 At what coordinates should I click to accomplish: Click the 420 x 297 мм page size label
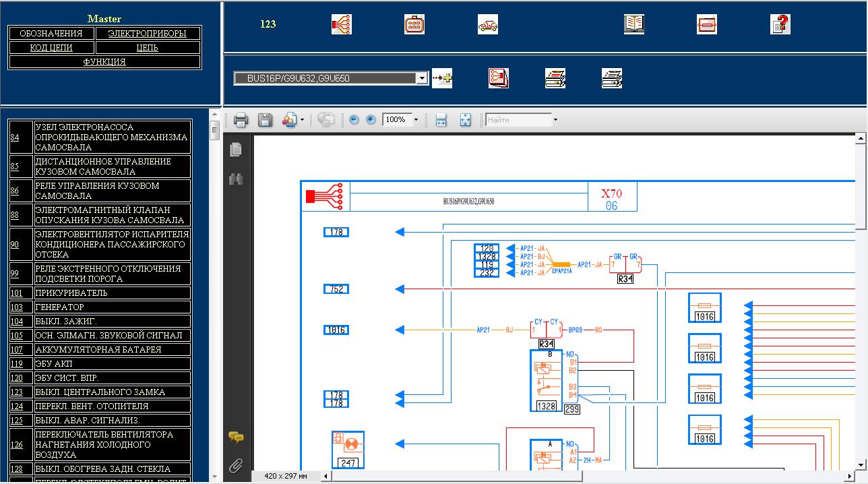click(286, 476)
